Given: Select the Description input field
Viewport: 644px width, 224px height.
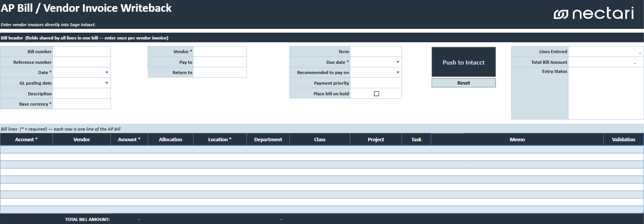Looking at the screenshot, I should [x=82, y=94].
